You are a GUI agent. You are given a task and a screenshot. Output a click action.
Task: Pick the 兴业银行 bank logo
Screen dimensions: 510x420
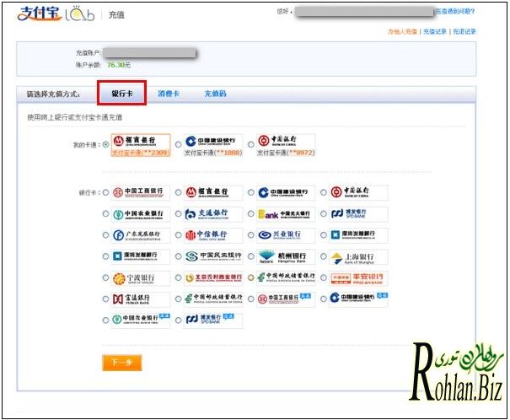[x=285, y=234]
